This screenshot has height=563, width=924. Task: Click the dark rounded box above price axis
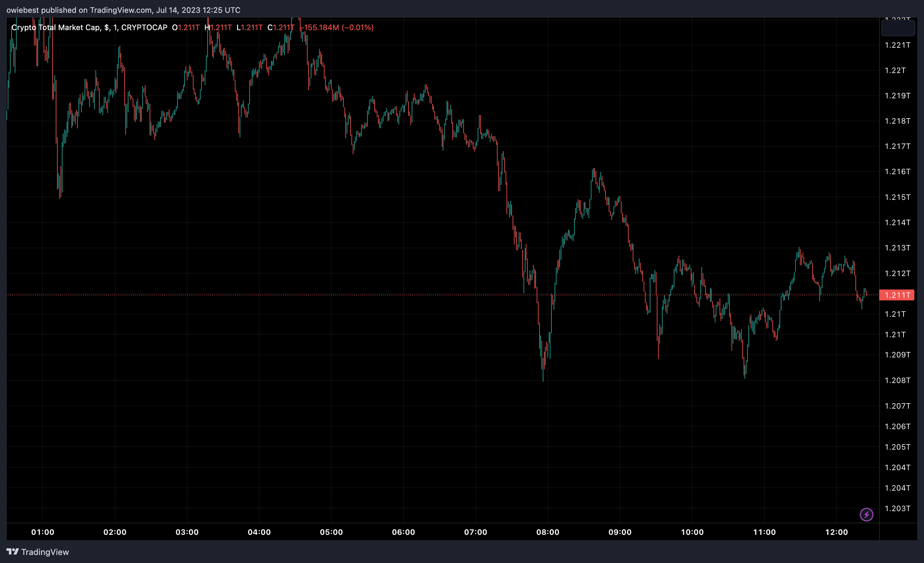pos(898,28)
